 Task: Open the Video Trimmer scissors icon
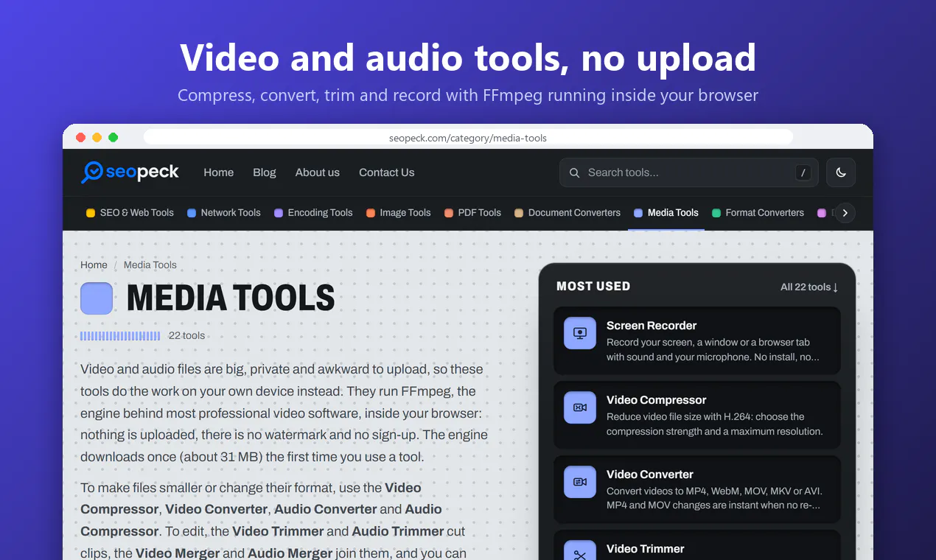click(x=580, y=551)
